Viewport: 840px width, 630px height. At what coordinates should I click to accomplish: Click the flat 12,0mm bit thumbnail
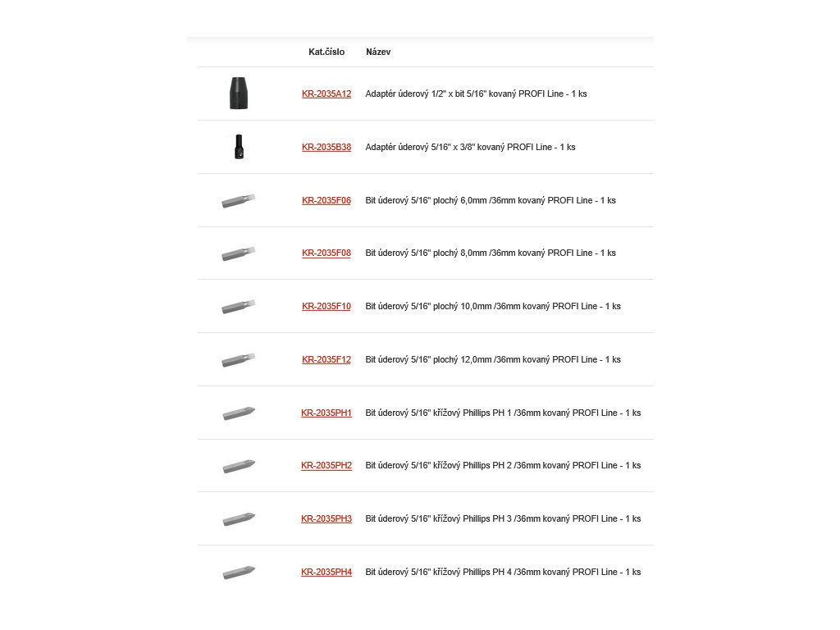239,359
